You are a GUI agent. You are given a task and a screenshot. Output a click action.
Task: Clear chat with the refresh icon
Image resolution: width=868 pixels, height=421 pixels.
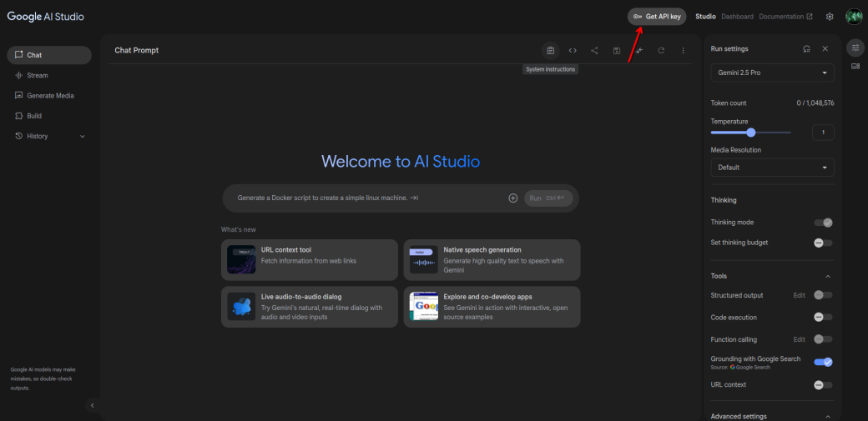pos(661,50)
